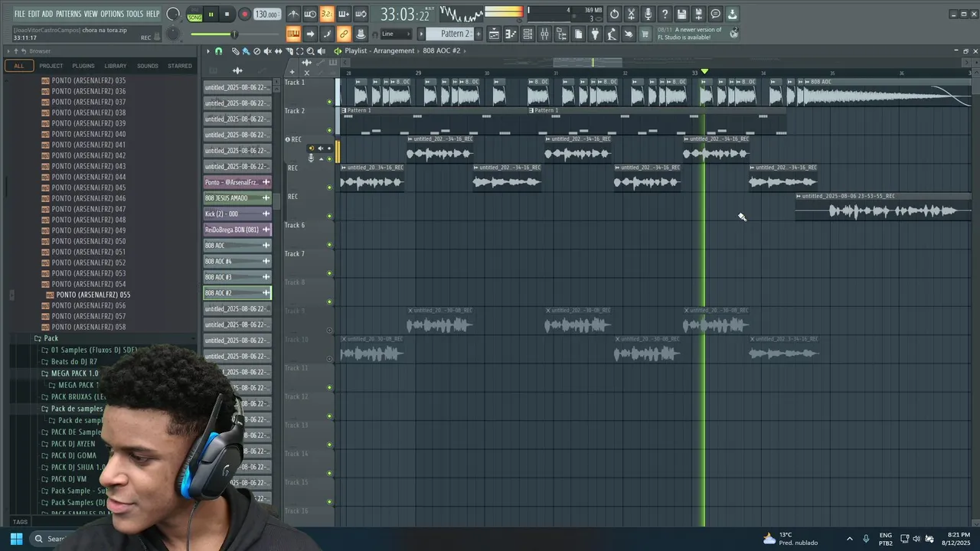Mute Track 2 with its green light
This screenshot has width=980, height=551.
click(330, 130)
